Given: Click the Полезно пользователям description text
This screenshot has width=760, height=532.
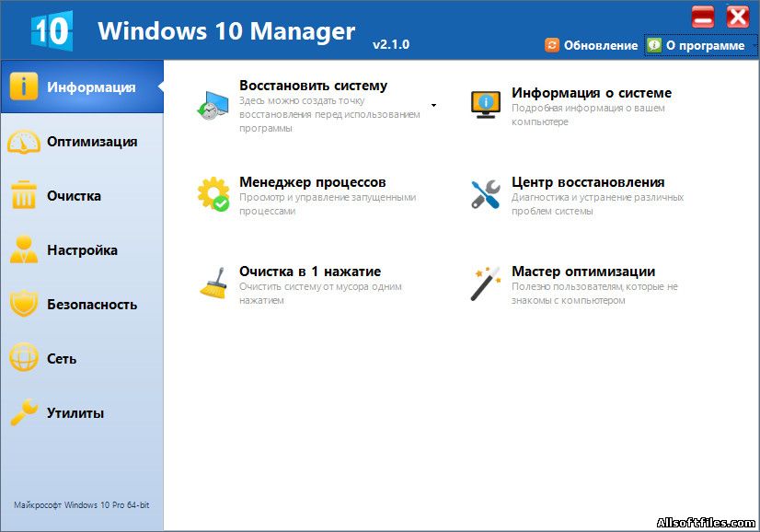Looking at the screenshot, I should pyautogui.click(x=594, y=294).
